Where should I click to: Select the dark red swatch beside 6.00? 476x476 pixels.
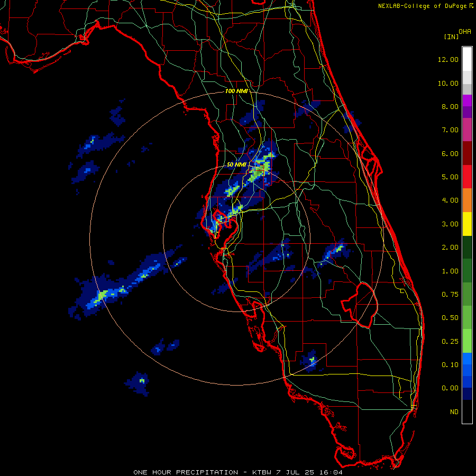coord(467,153)
